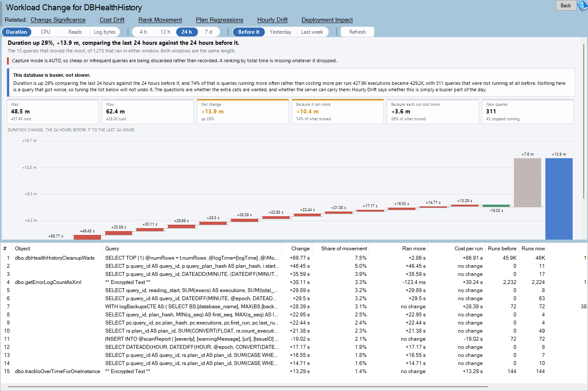Sort by the Query column header

192,249
